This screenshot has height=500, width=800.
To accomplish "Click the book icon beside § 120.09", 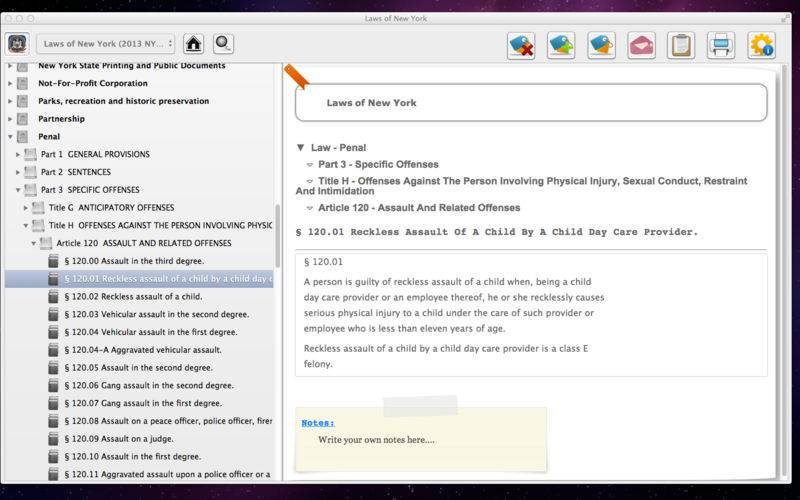I will tap(54, 439).
